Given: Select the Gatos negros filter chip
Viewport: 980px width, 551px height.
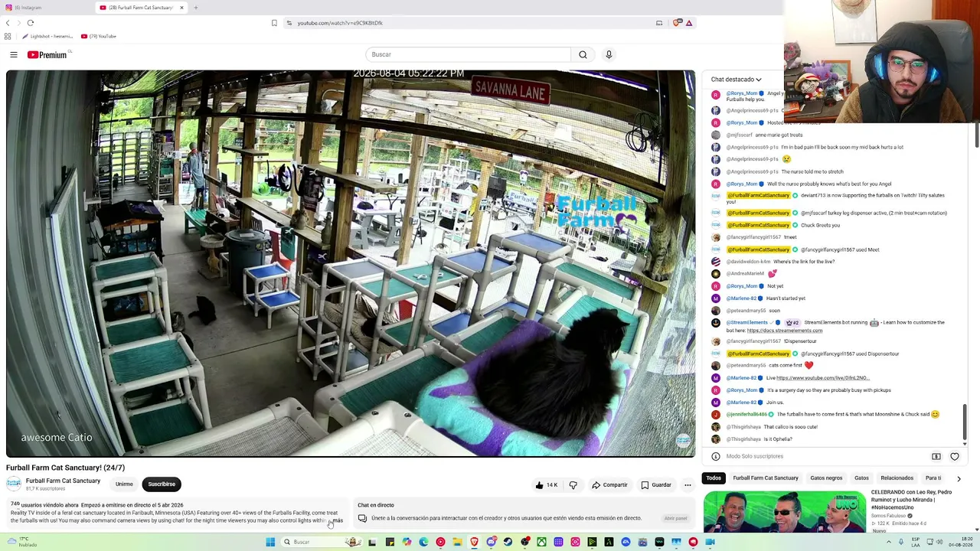Looking at the screenshot, I should [x=826, y=478].
